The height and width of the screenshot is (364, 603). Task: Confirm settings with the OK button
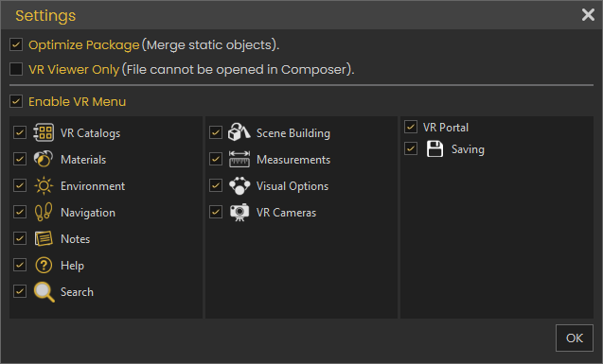(575, 338)
